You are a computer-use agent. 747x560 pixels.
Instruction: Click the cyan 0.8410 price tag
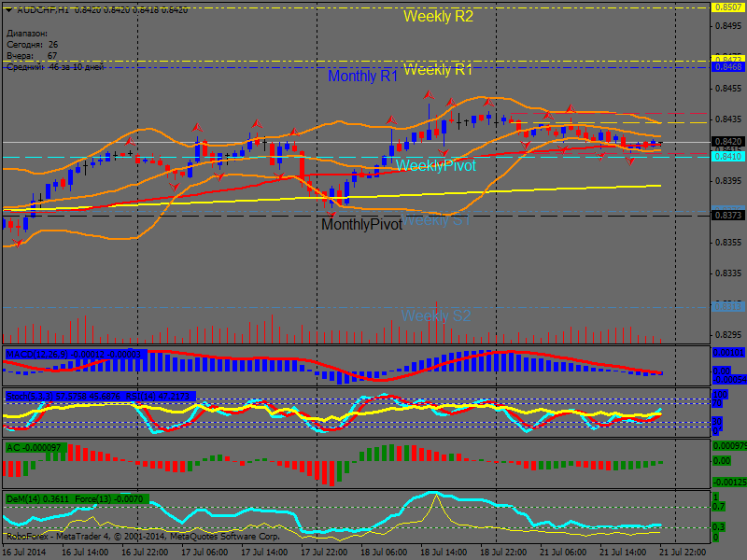coord(728,157)
